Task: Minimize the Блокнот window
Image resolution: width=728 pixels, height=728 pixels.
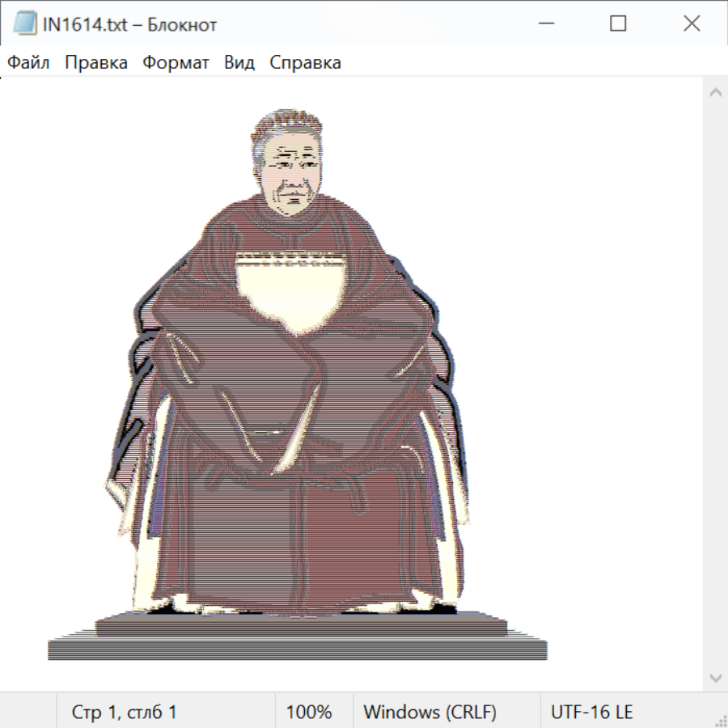Action: pyautogui.click(x=544, y=24)
